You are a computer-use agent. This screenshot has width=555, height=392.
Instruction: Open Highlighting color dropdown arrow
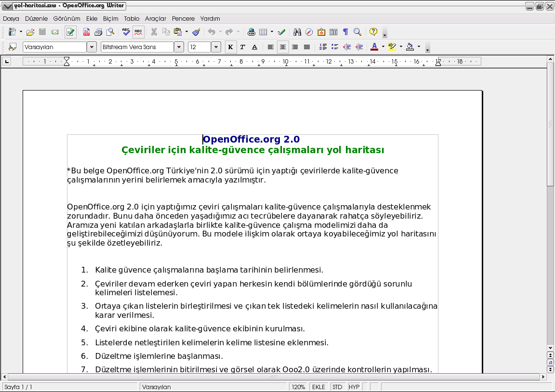click(x=401, y=47)
